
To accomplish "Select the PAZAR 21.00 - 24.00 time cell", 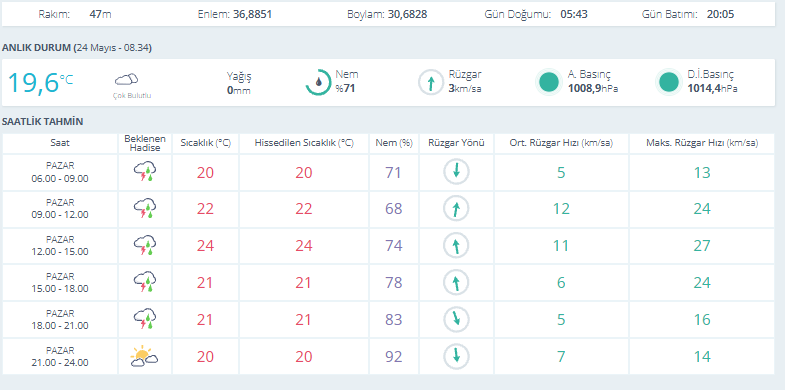I will click(x=60, y=356).
